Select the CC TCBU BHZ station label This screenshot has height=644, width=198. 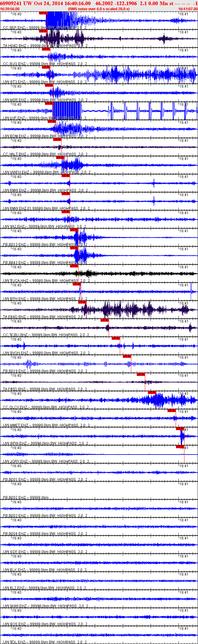tap(46, 335)
